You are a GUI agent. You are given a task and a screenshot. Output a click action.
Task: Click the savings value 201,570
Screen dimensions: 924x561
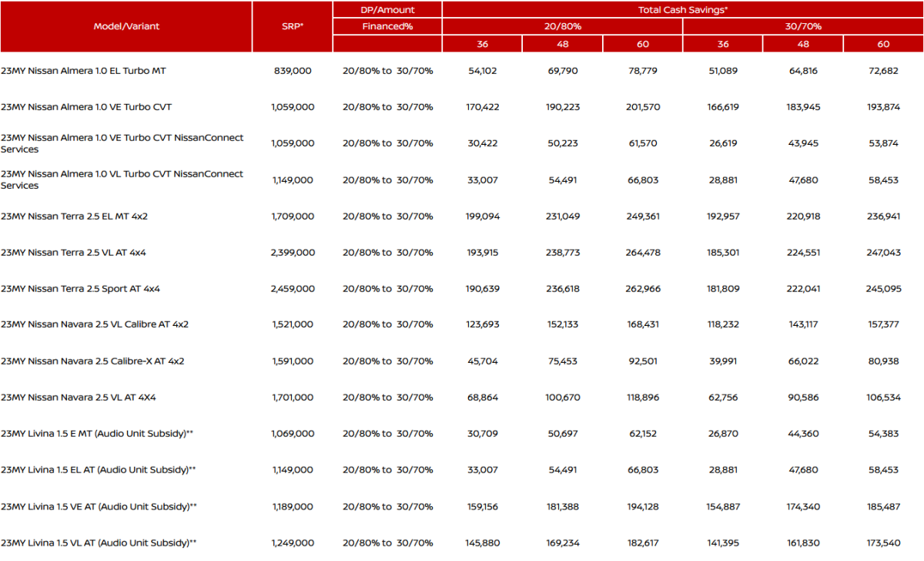coord(643,106)
